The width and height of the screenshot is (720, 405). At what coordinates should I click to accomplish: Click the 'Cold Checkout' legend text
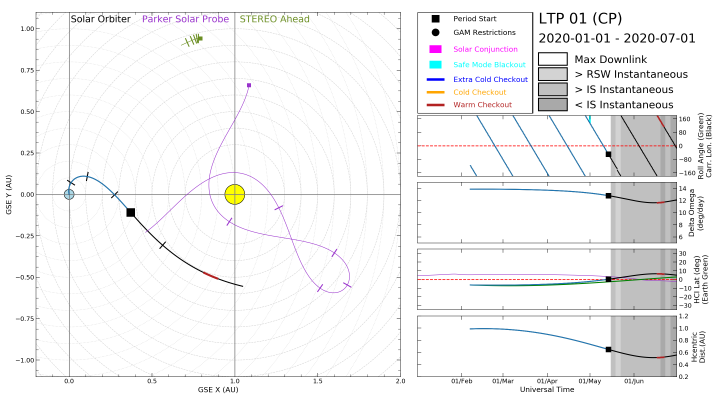tap(480, 92)
